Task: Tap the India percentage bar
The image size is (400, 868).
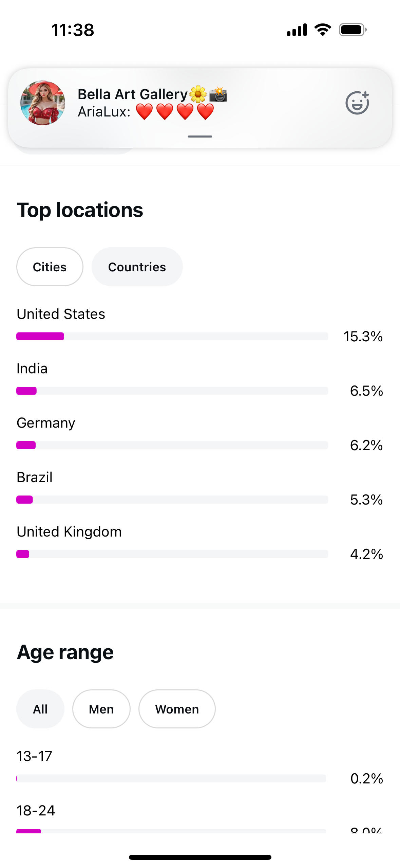Action: (172, 391)
